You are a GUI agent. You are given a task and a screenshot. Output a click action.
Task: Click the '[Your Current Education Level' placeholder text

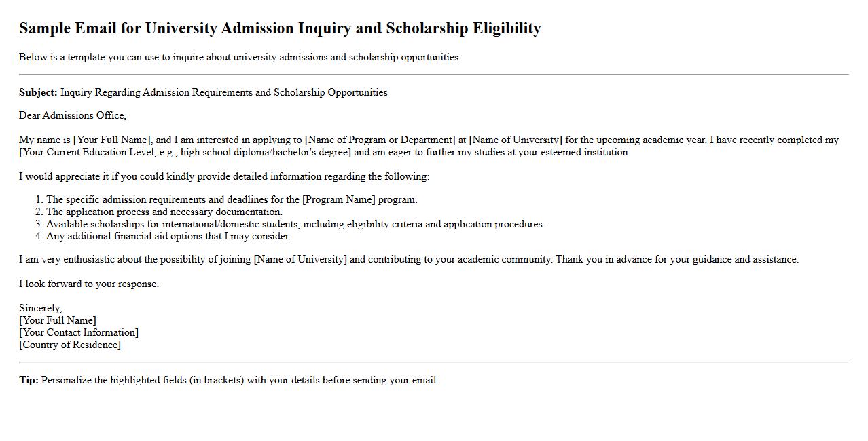(92, 153)
